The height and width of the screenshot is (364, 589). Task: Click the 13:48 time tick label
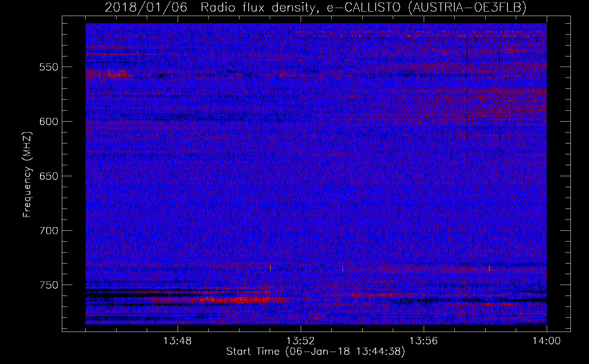(177, 341)
